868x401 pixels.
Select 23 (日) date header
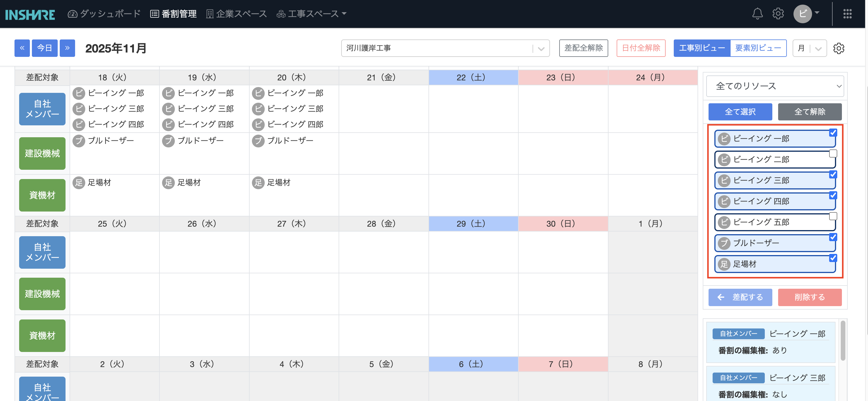[x=563, y=77]
